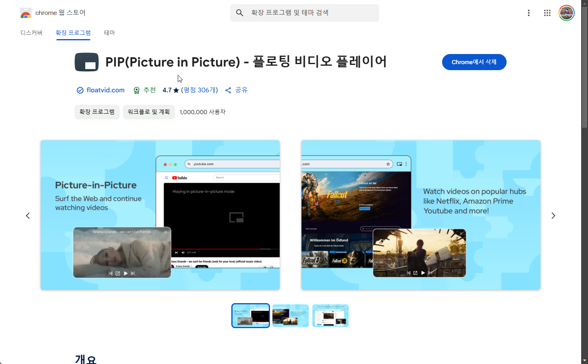Viewport: 588px width, 364px height.
Task: Switch to the 테마 tab
Action: [x=109, y=33]
